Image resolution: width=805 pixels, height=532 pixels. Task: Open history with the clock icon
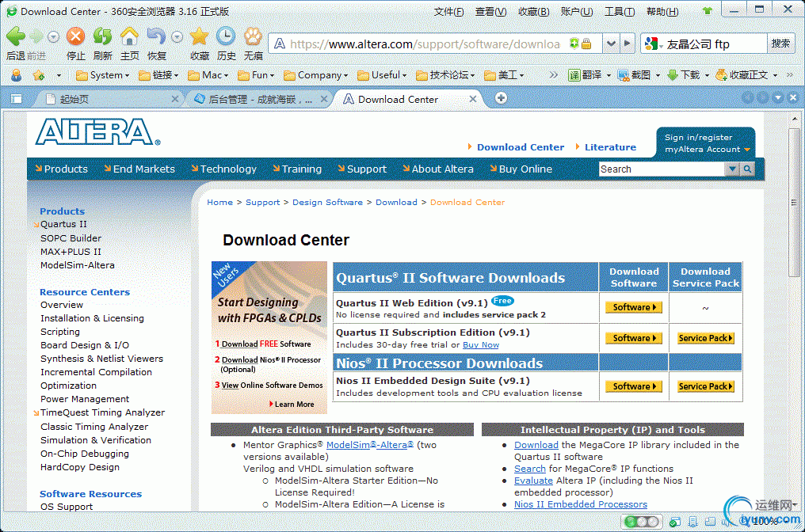click(x=226, y=36)
